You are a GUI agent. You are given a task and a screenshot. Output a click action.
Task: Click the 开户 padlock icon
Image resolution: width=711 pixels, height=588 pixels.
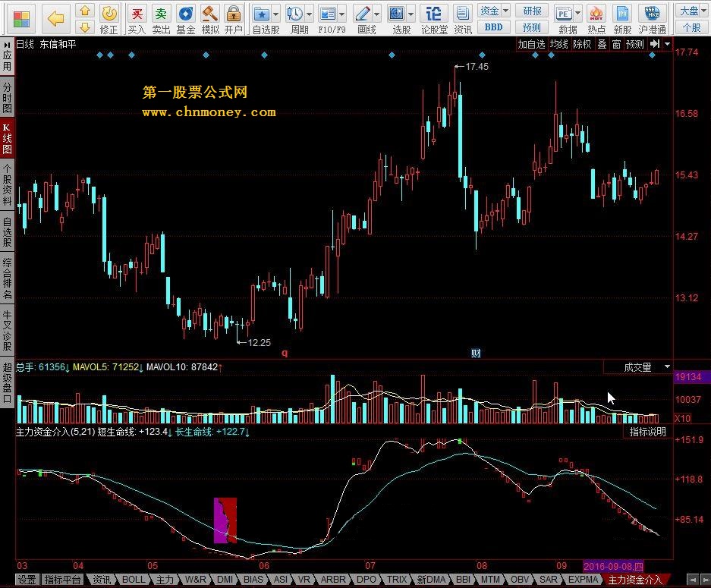click(x=234, y=14)
